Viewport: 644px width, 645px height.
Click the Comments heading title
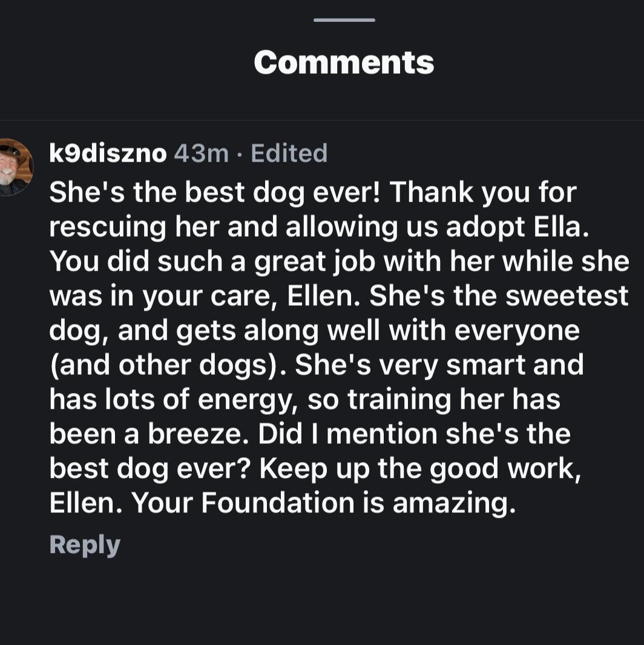pos(344,62)
